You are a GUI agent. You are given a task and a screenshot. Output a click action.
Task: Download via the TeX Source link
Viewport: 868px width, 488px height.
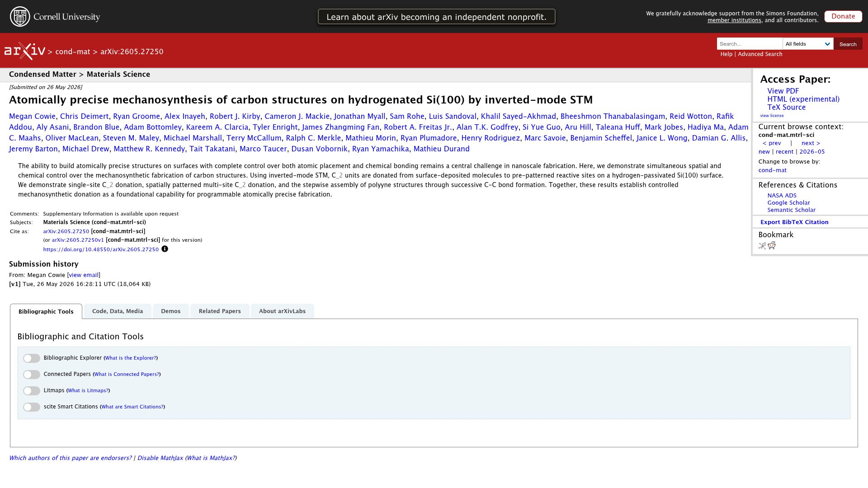tap(786, 107)
